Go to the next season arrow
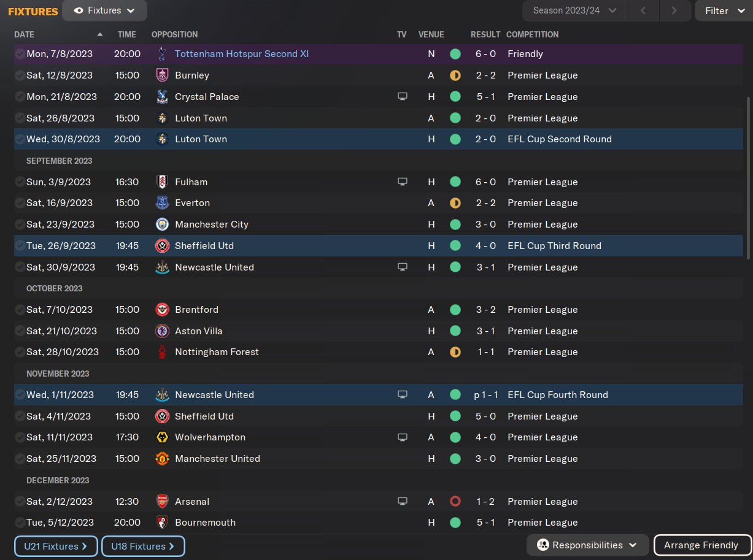Viewport: 753px width, 560px height. [x=674, y=11]
